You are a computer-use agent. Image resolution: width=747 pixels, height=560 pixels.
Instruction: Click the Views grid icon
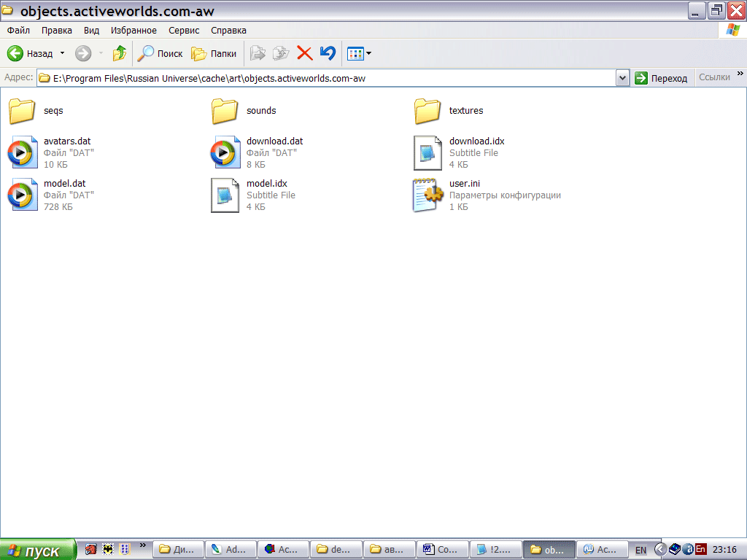(x=355, y=53)
